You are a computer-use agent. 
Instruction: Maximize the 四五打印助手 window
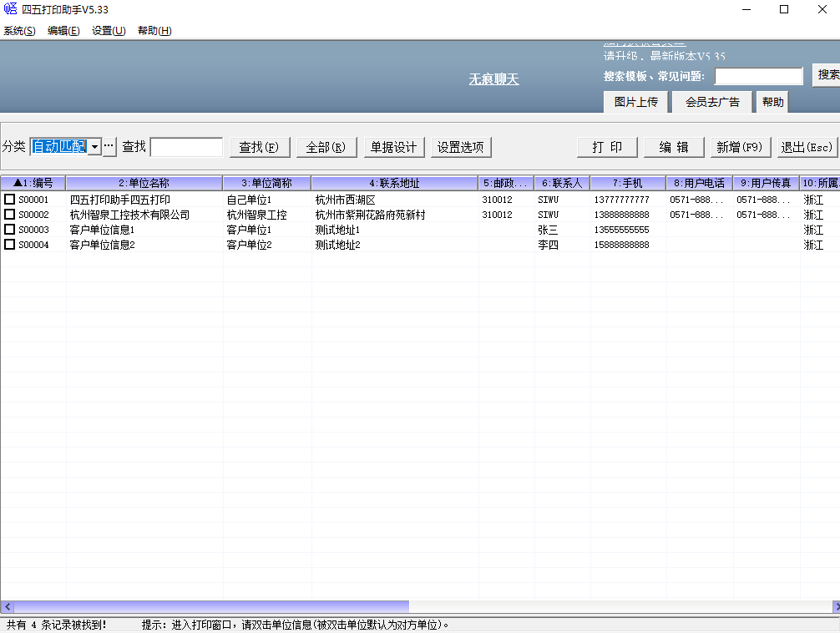click(784, 9)
